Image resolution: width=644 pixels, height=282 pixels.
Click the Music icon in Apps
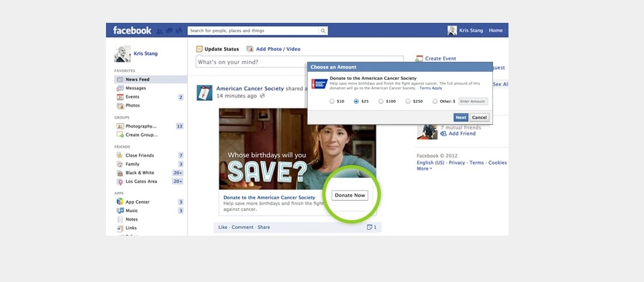pyautogui.click(x=120, y=211)
